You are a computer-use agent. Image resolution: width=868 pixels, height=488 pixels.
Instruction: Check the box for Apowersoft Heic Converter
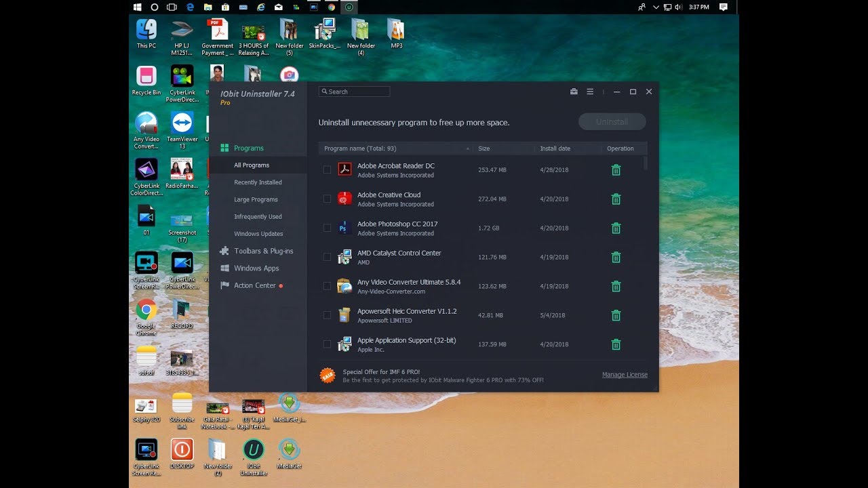tap(327, 316)
